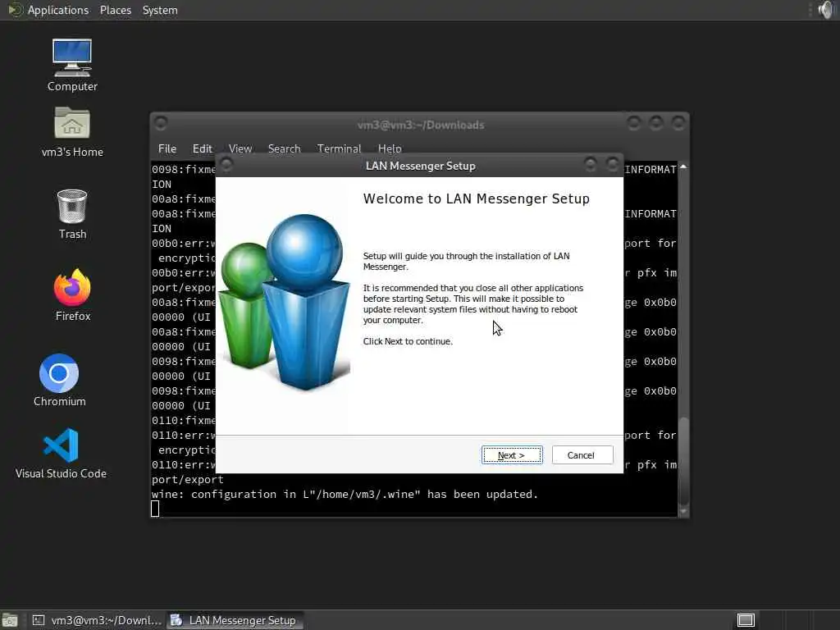The image size is (840, 630).
Task: Click the 'Click Next to continue.' text
Action: [408, 341]
